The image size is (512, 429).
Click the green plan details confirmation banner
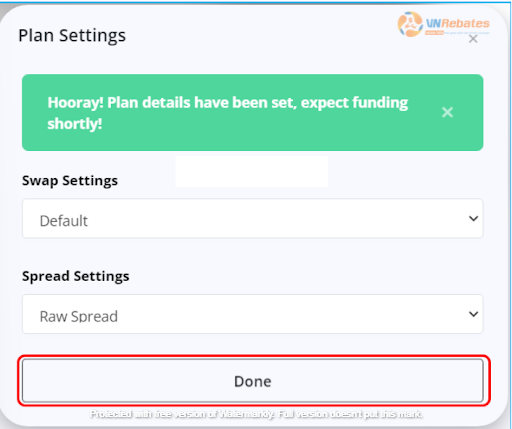(252, 112)
